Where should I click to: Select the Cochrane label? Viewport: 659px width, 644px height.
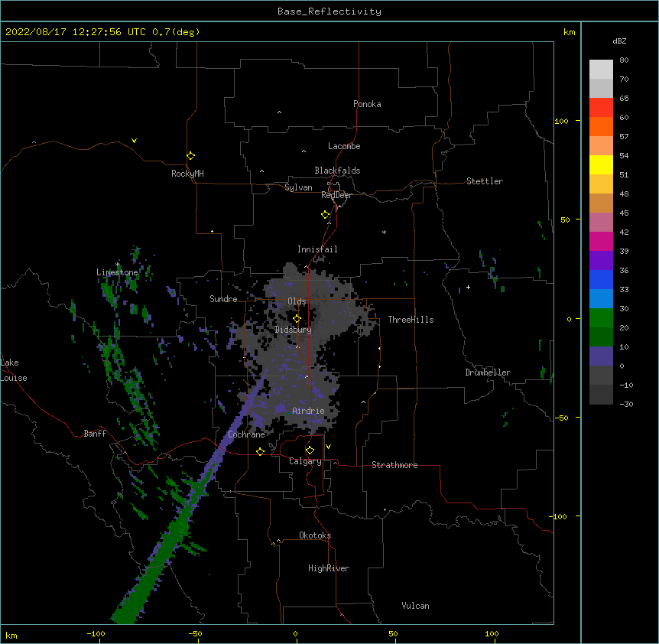click(246, 434)
